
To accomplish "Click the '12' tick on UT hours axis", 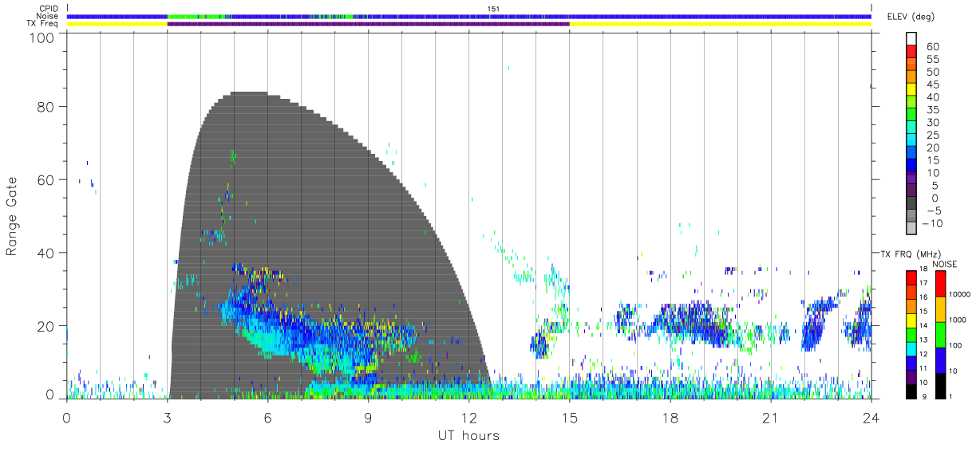I will coord(469,417).
